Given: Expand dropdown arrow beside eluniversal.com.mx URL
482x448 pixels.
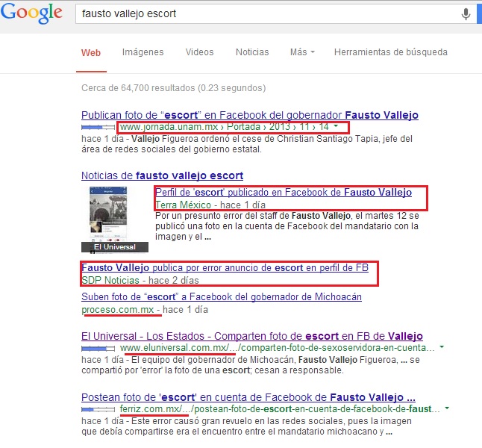Looking at the screenshot, I should [x=442, y=346].
